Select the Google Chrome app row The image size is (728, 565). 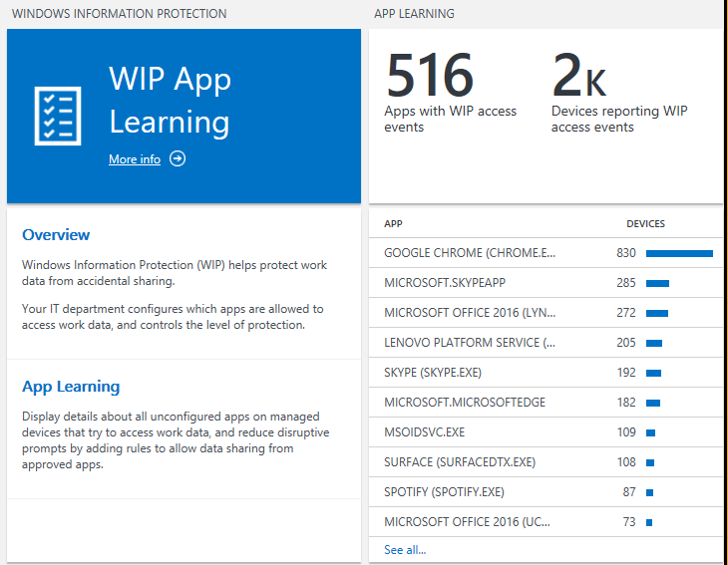(x=546, y=253)
